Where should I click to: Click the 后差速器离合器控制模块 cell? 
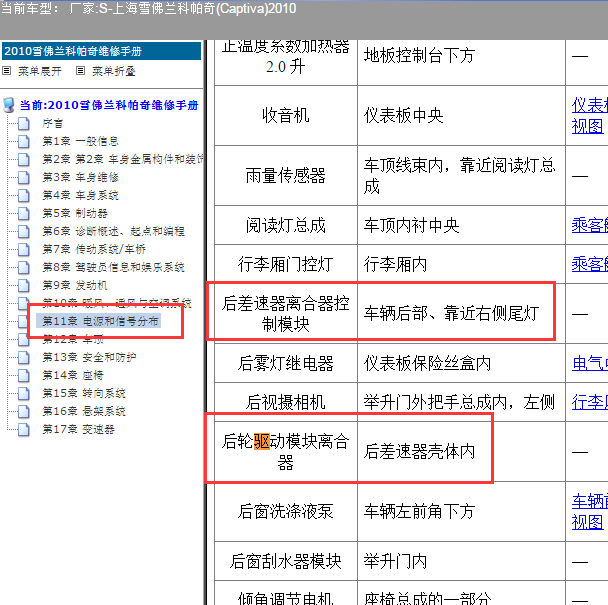286,314
